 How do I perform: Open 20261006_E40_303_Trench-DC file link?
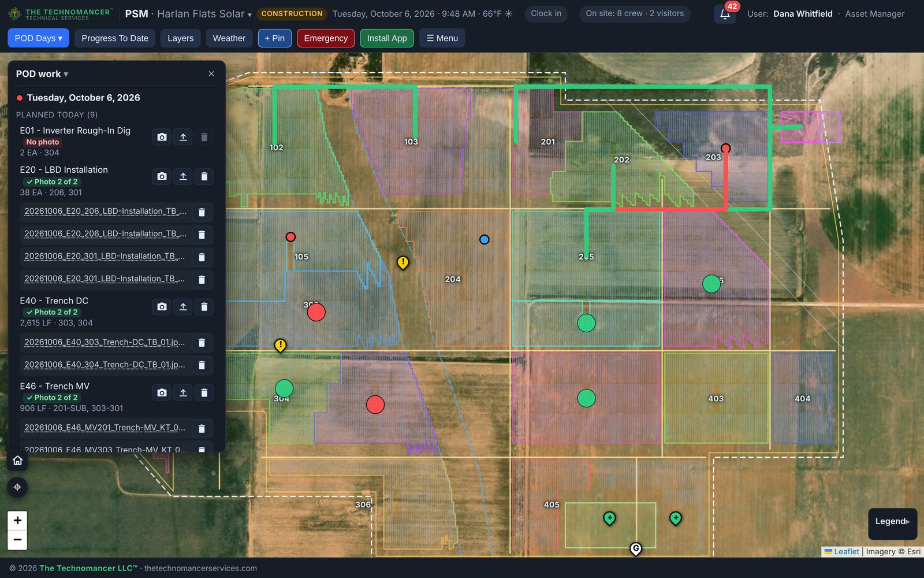105,342
